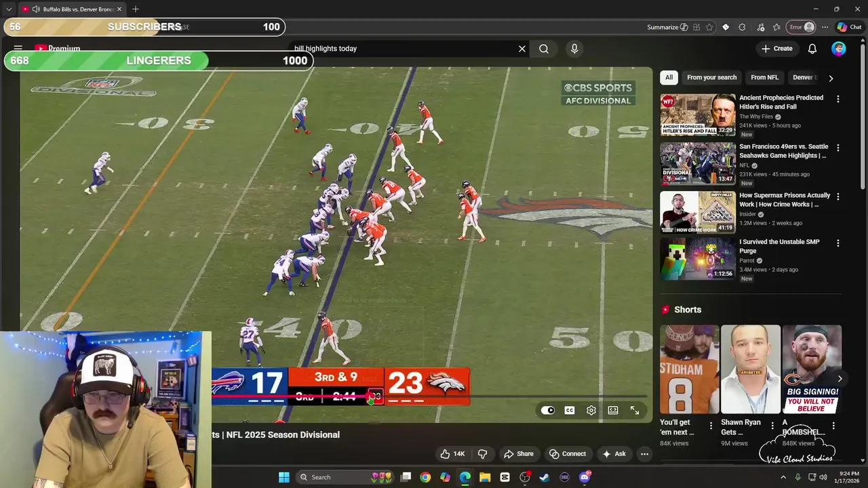Open options for You'll get 'em short
This screenshot has height=488, width=868.
click(711, 426)
